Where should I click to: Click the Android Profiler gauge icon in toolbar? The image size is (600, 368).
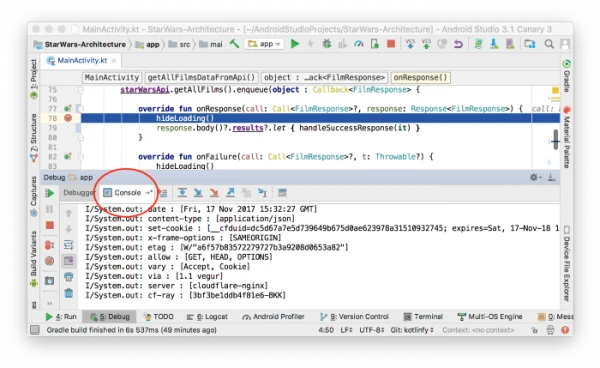pos(359,44)
